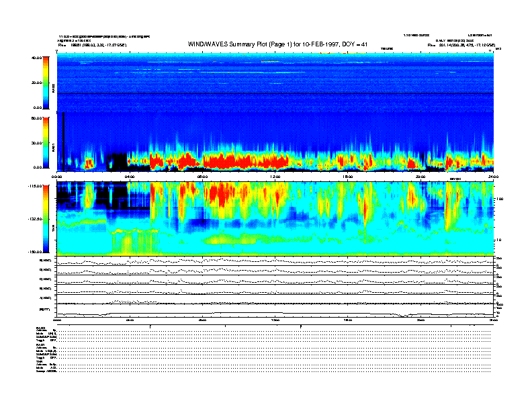Click the 24:00 label under the middle spectrogram
Viewport: 532px width, 411px height.
[x=493, y=177]
